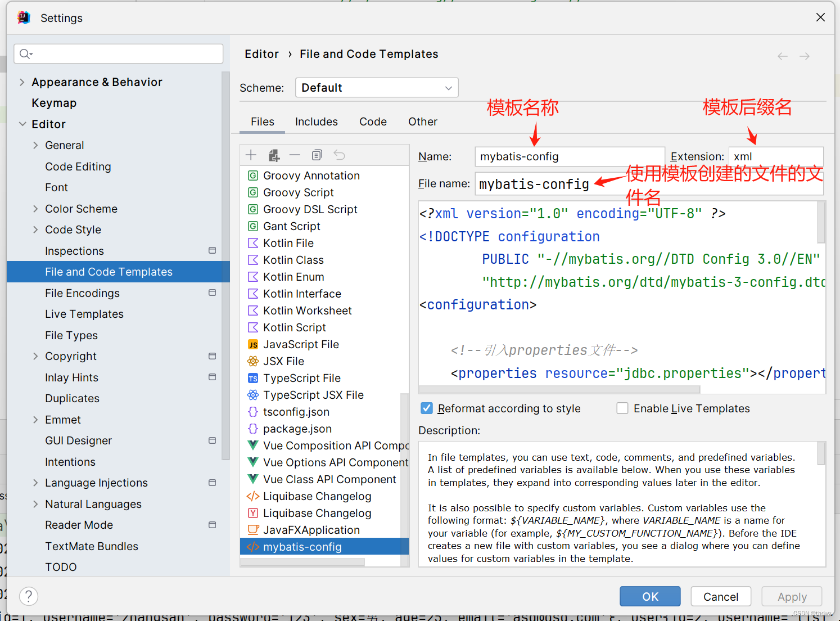This screenshot has width=840, height=621.
Task: Expand Appearance & Behavior section
Action: tap(22, 82)
